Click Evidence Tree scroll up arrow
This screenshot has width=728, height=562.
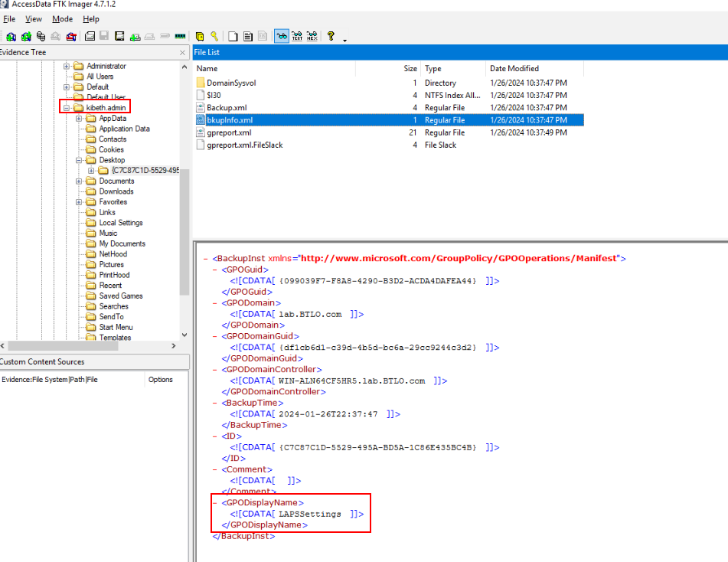184,67
